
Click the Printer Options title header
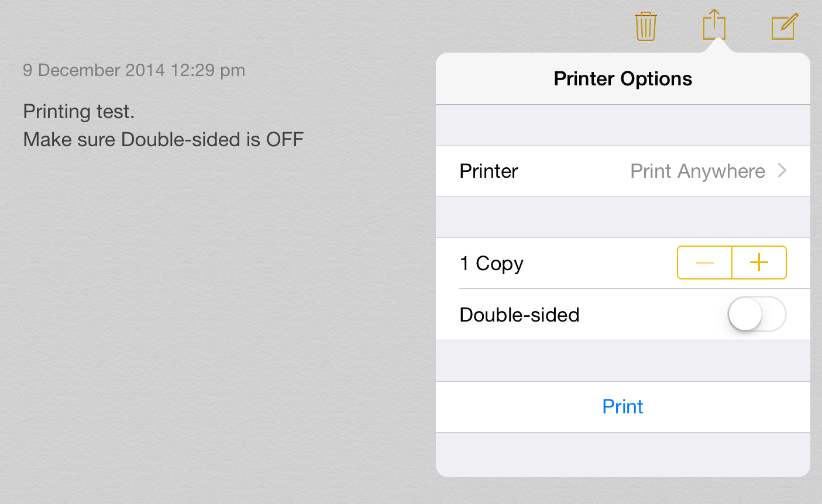point(622,79)
